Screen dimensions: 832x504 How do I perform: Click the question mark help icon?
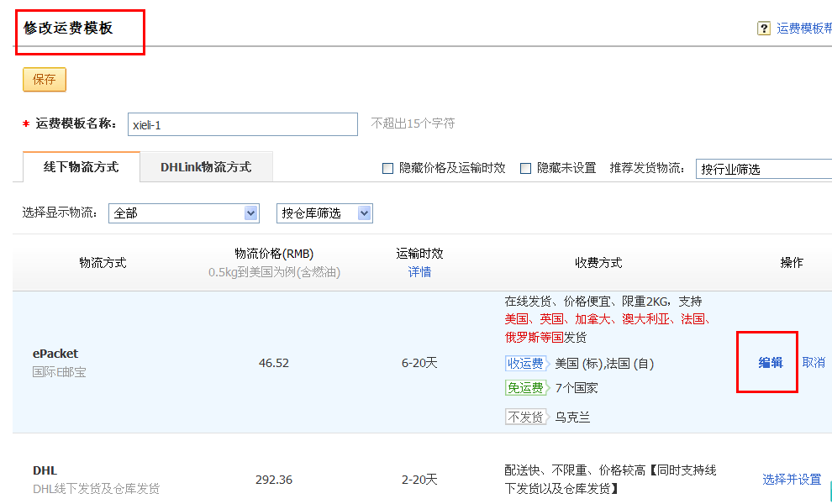tap(764, 29)
